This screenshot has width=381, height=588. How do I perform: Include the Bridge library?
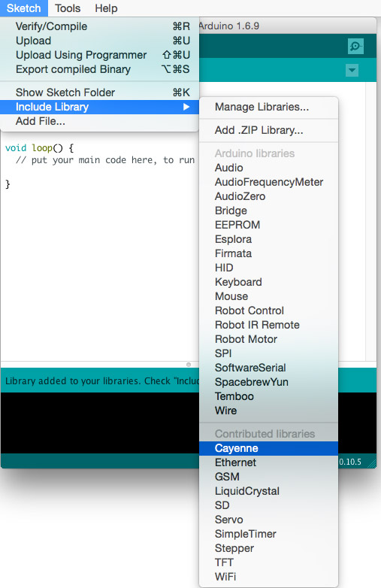click(x=268, y=211)
